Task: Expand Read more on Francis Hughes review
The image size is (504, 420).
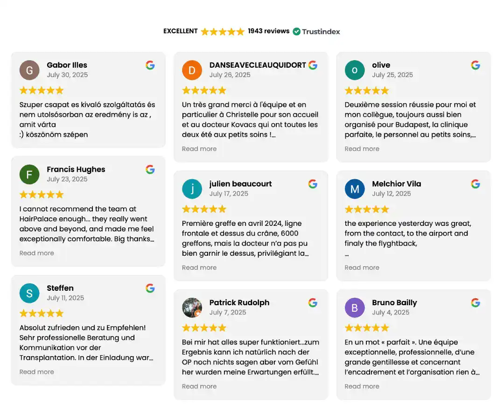Action: 37,253
